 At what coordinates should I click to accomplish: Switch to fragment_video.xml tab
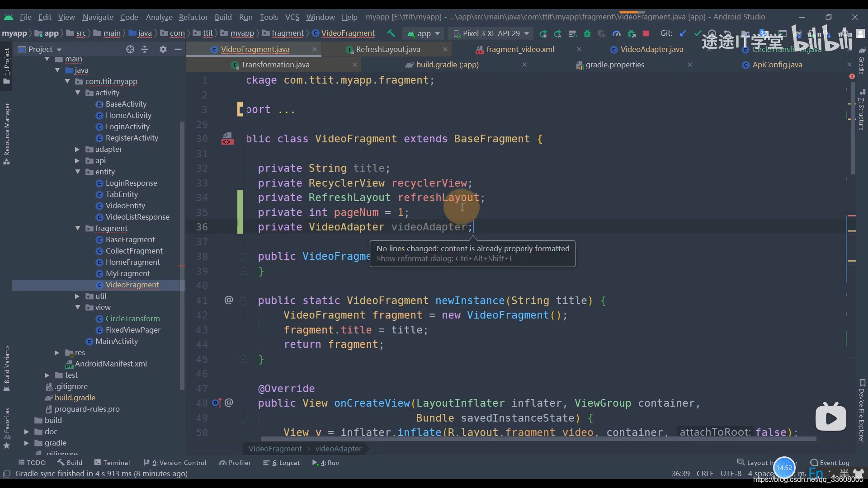point(520,49)
